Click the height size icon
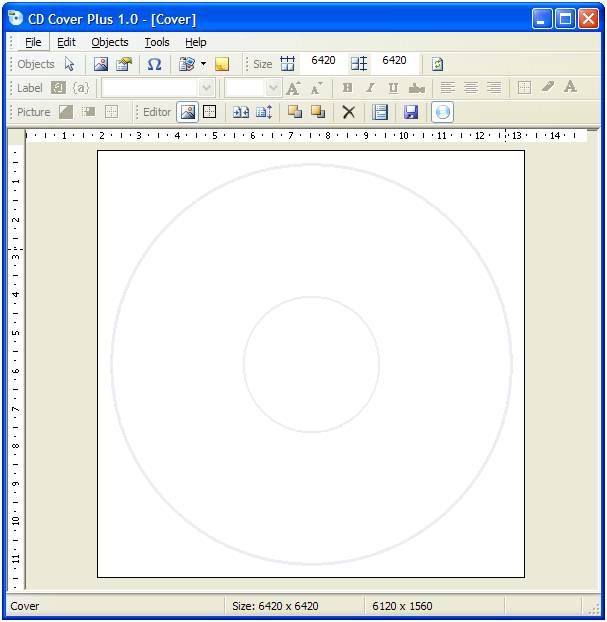 point(359,63)
